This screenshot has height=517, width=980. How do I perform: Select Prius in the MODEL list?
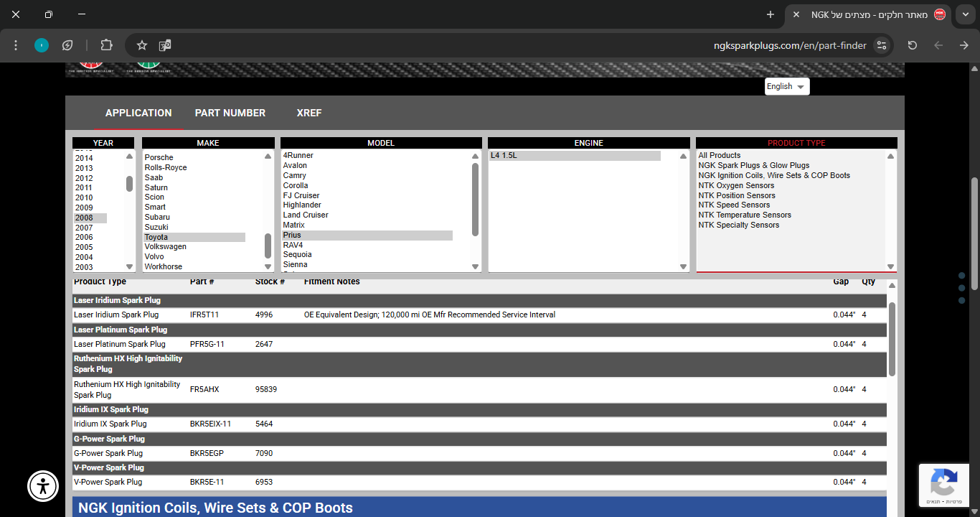(x=367, y=235)
